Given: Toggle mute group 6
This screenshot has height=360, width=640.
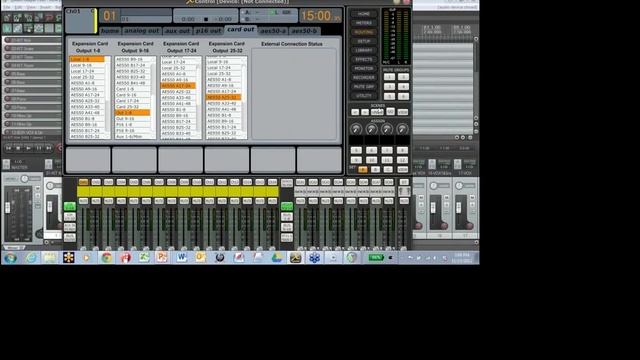Looking at the screenshot, I should (x=403, y=96).
